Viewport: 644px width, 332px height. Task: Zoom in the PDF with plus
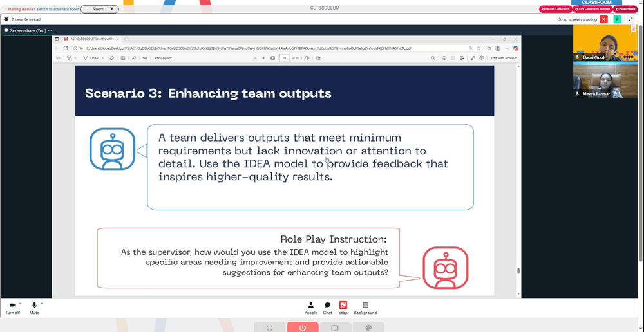[263, 58]
